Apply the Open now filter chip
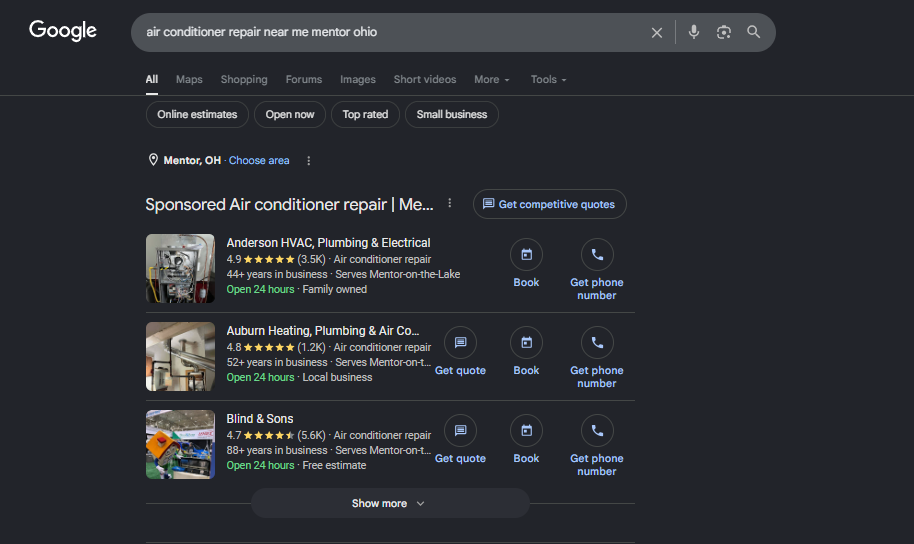This screenshot has width=914, height=544. [290, 114]
